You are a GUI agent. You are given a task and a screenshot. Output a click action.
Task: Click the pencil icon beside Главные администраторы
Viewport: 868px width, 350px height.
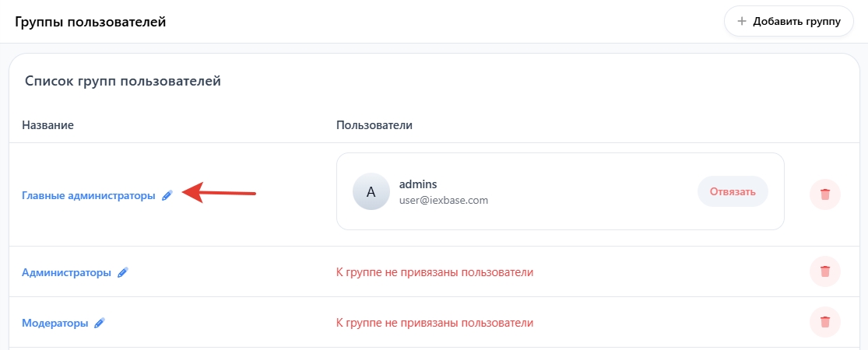click(167, 196)
